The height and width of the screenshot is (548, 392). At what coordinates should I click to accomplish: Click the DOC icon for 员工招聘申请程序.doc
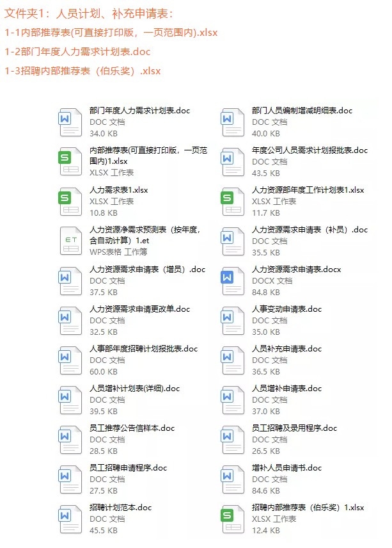[70, 479]
